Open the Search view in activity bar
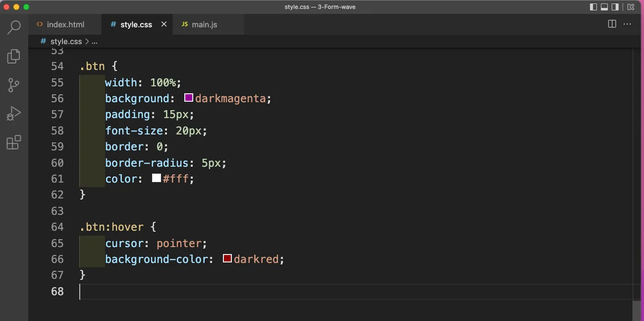This screenshot has height=321, width=644. 14,27
